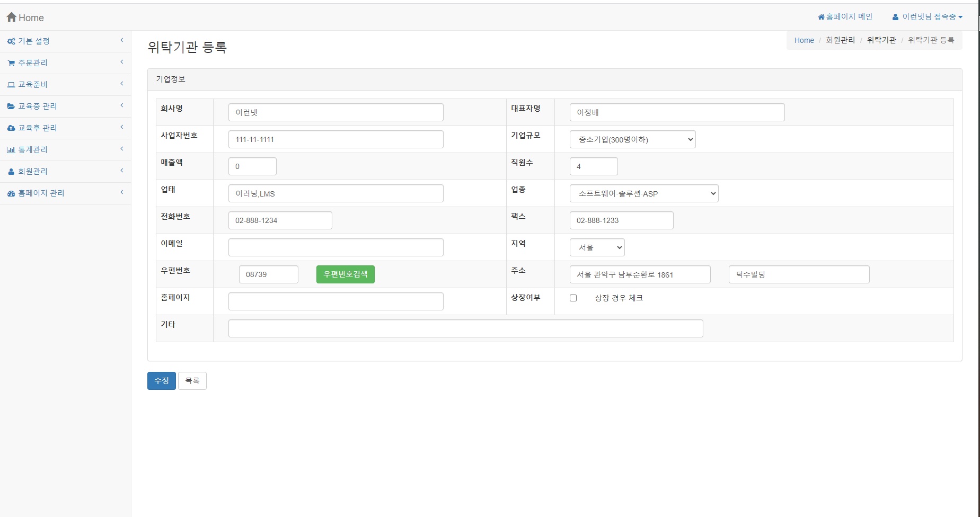Tick the 상장 경우 체크 checkbox

pos(573,298)
